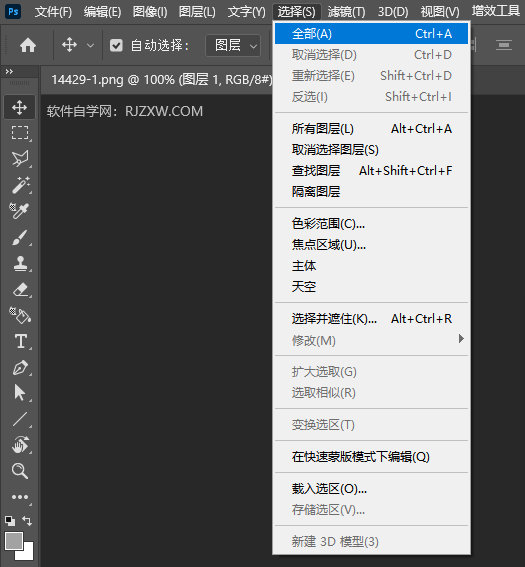Choose 在快速蒙版模式下编辑(Q)
Image resolution: width=525 pixels, height=567 pixels.
click(371, 457)
